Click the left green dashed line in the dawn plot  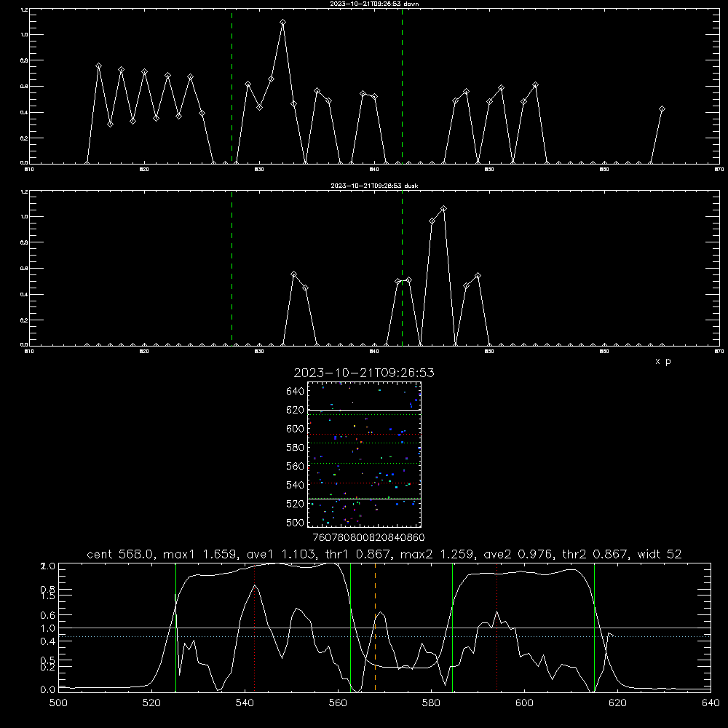(232, 86)
